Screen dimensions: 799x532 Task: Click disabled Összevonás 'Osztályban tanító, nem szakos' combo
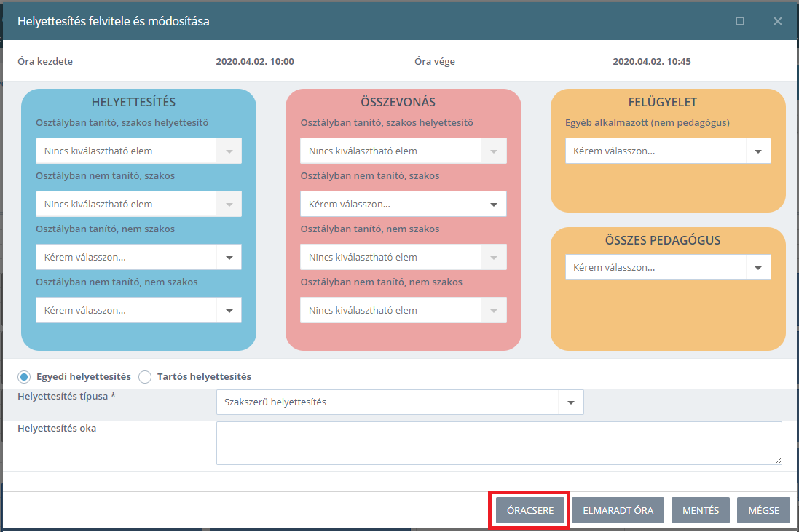403,257
